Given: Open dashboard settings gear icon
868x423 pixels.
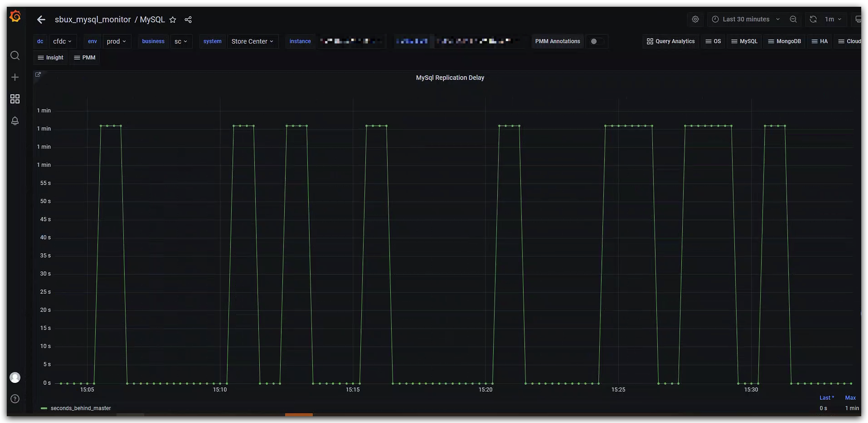Looking at the screenshot, I should [695, 19].
